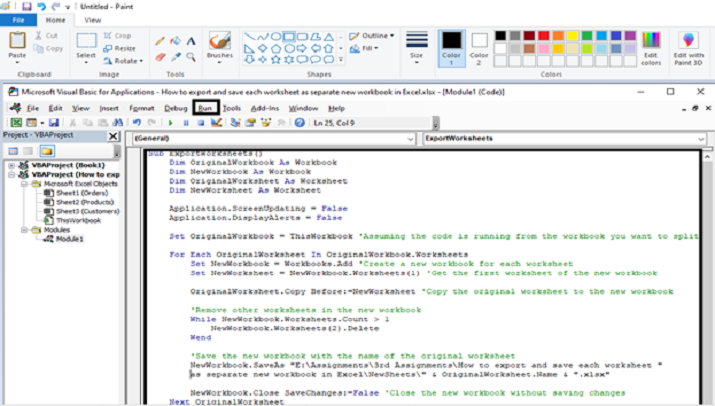Open the Brushes dropdown
Screen dimensions: 715x406
click(x=220, y=62)
